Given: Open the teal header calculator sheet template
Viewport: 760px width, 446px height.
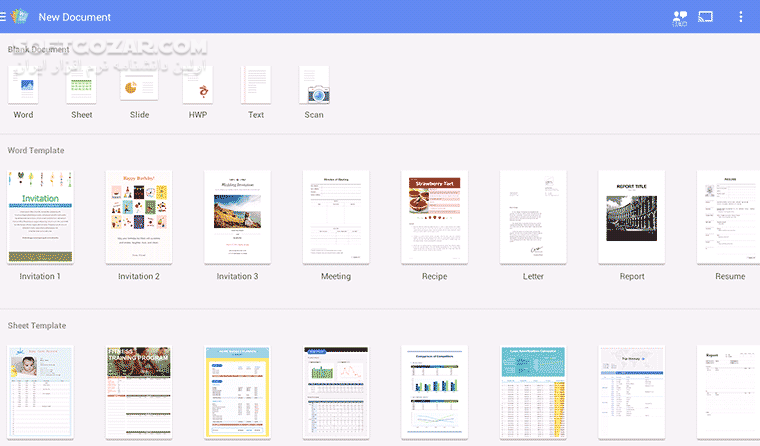Looking at the screenshot, I should (x=533, y=392).
